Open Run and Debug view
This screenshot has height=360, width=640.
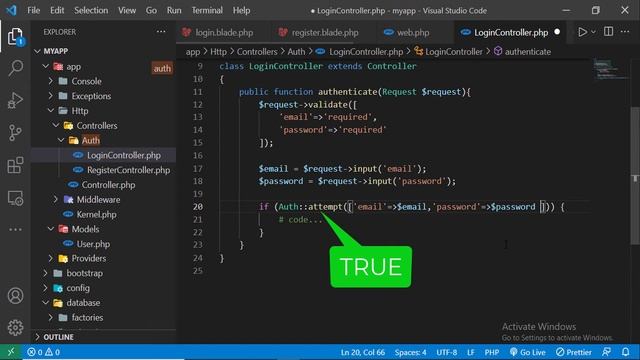coord(15,100)
